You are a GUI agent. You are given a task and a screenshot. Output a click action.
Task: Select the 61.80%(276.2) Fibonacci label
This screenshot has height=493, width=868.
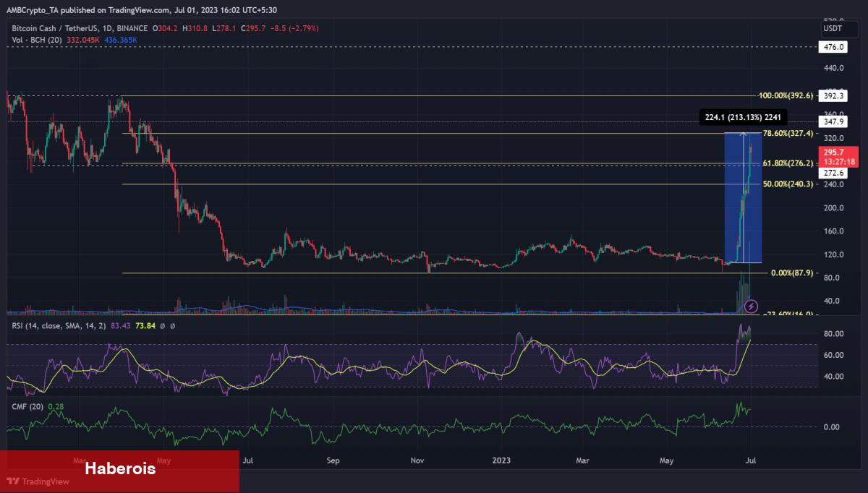pyautogui.click(x=789, y=163)
